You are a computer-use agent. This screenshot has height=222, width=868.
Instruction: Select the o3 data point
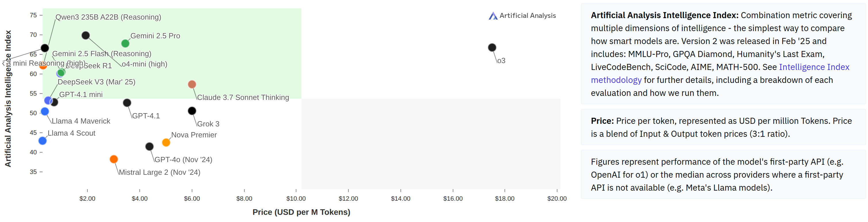[492, 48]
